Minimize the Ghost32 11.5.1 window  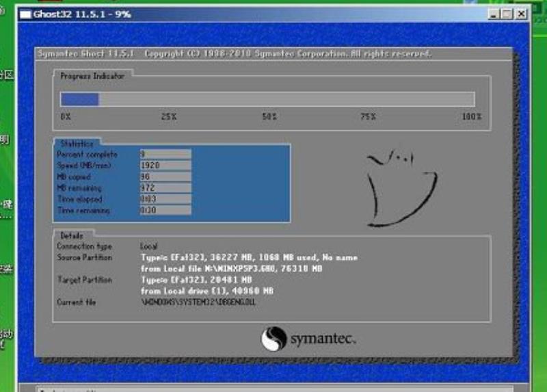click(493, 14)
